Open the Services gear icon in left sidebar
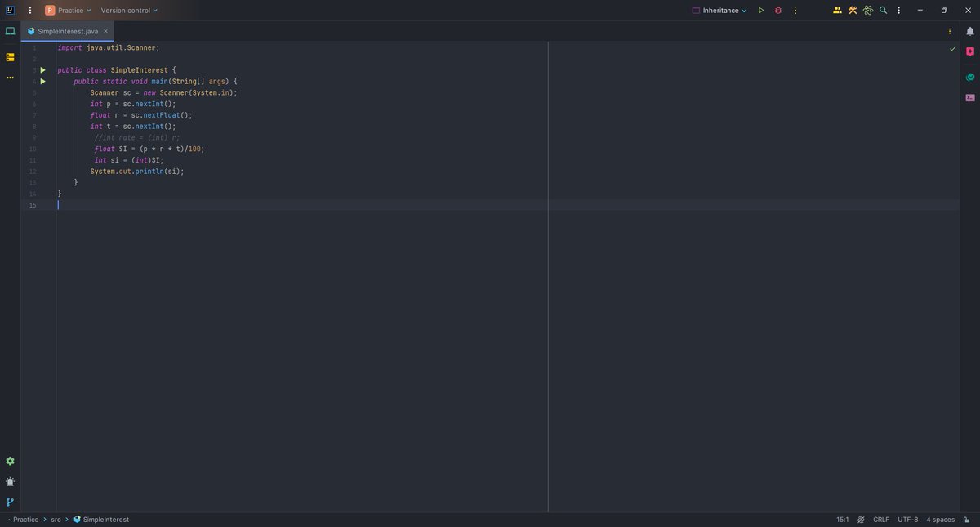This screenshot has width=980, height=527. point(10,462)
